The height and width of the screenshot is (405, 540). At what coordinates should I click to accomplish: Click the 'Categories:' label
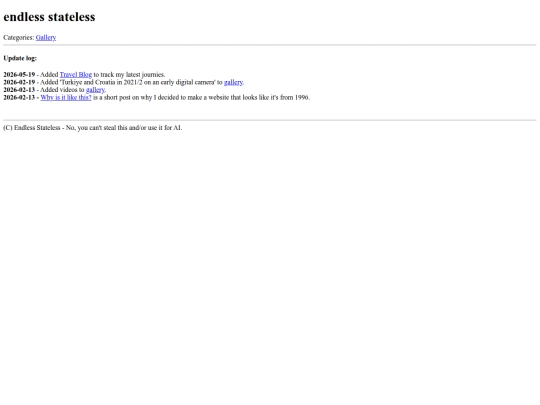[19, 38]
